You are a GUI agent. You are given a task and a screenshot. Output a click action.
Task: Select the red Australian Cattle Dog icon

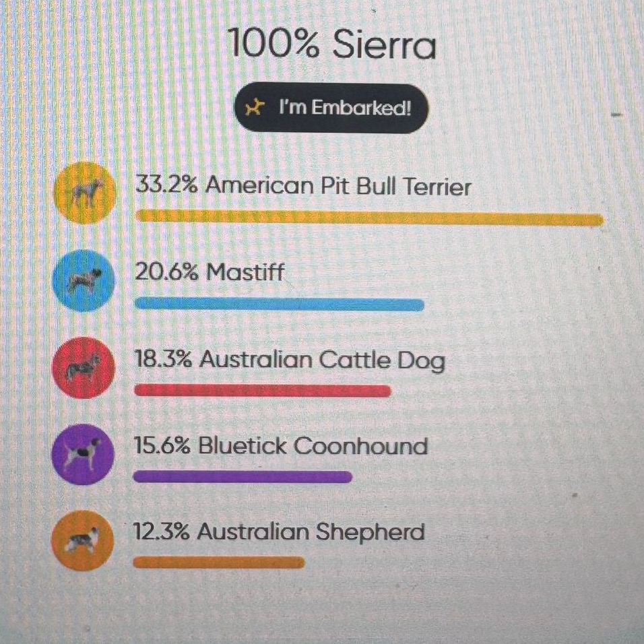pos(84,367)
